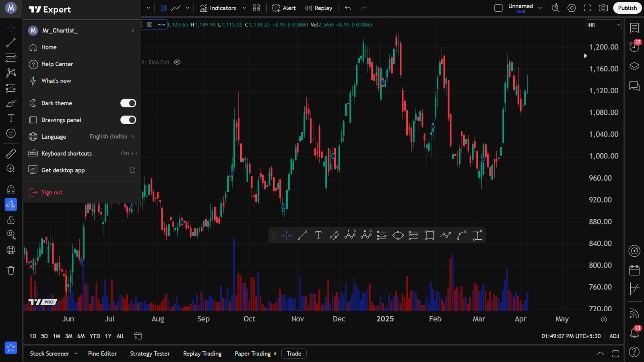Select the YTD time range
The width and height of the screenshot is (644, 362).
[95, 336]
